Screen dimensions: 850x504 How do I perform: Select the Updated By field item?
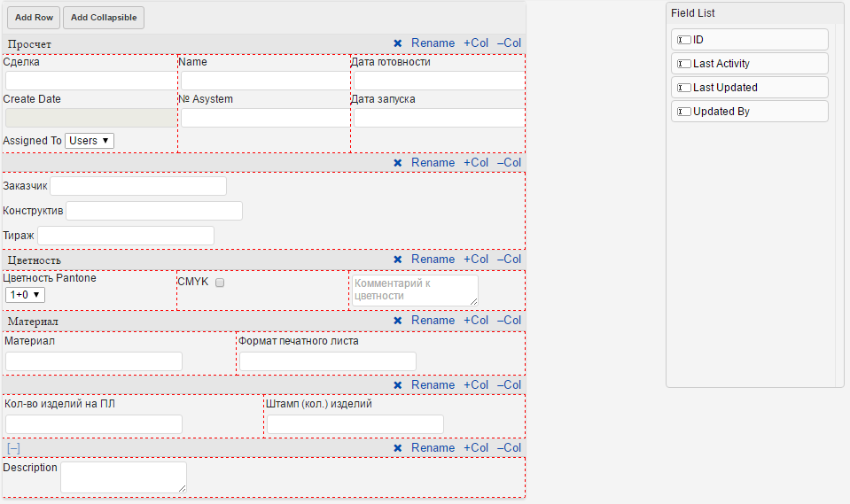pyautogui.click(x=750, y=112)
